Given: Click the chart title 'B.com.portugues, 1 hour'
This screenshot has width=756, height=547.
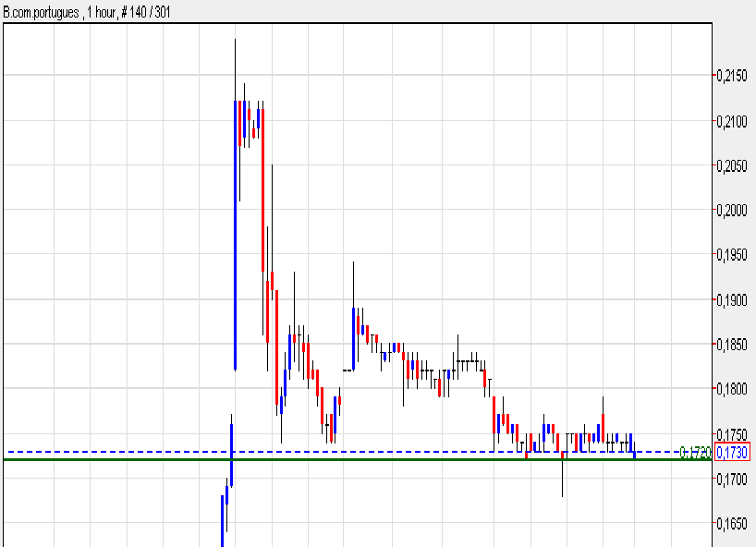Looking at the screenshot, I should click(60, 12).
